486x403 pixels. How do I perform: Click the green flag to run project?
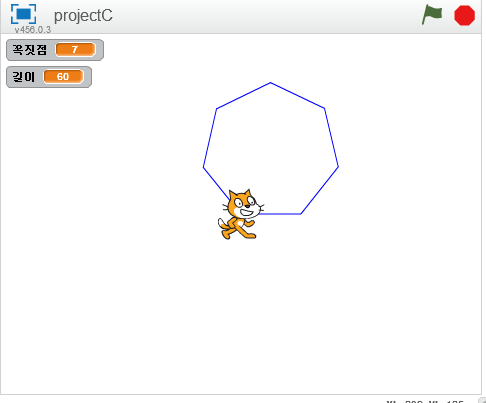[x=432, y=15]
